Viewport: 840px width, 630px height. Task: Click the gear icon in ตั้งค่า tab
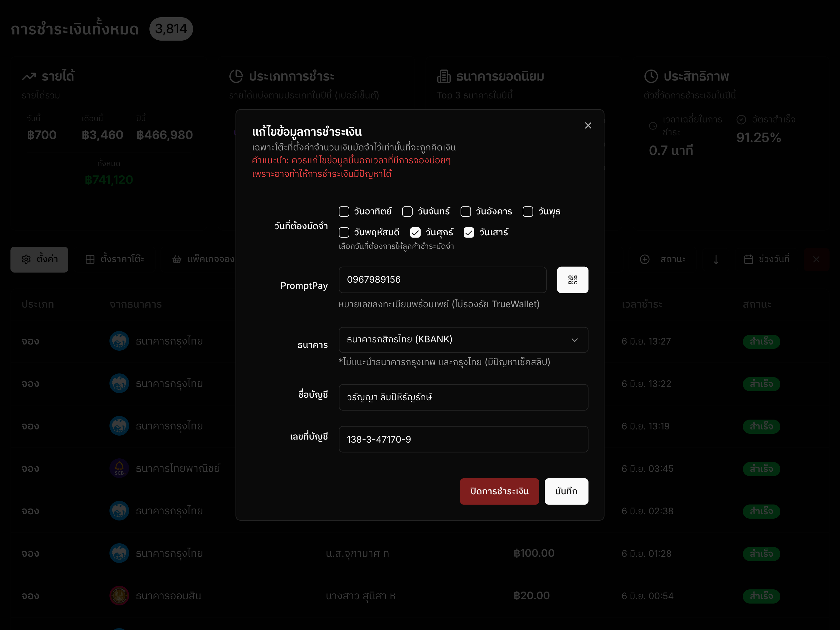click(x=26, y=260)
